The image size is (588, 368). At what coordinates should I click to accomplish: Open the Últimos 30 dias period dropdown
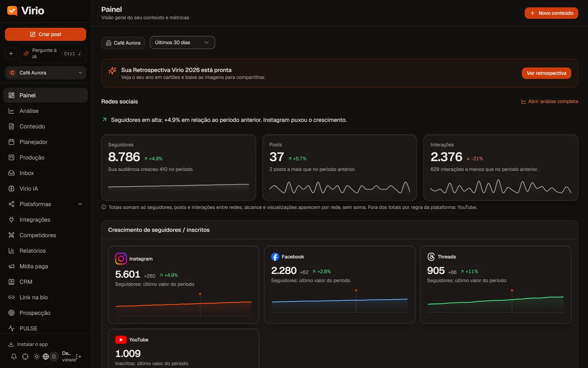click(182, 43)
